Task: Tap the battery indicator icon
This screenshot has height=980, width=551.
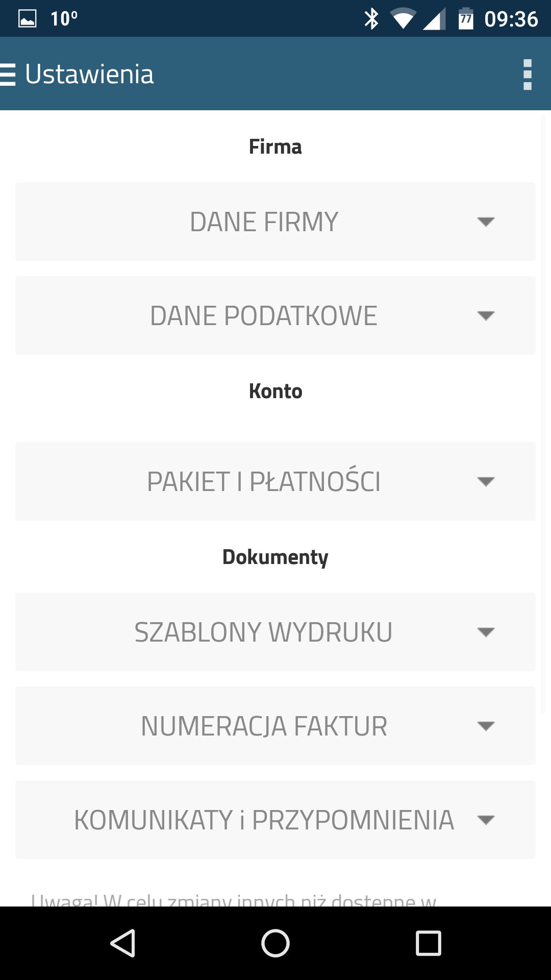Action: tap(466, 19)
